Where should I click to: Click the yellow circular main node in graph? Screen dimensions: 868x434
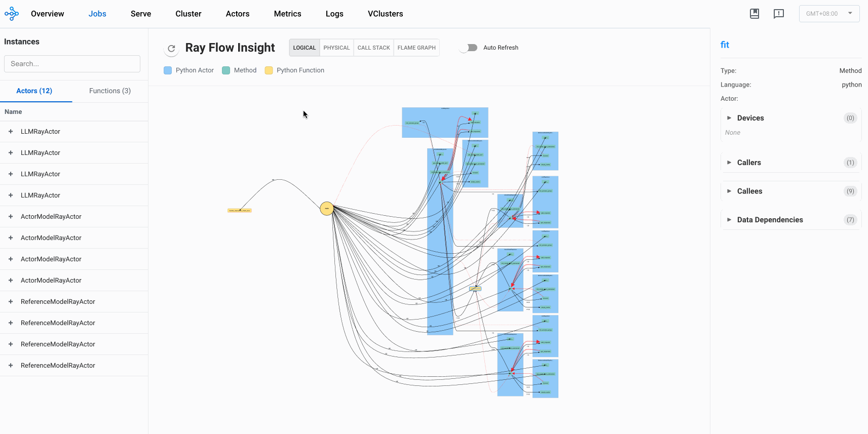(x=327, y=208)
